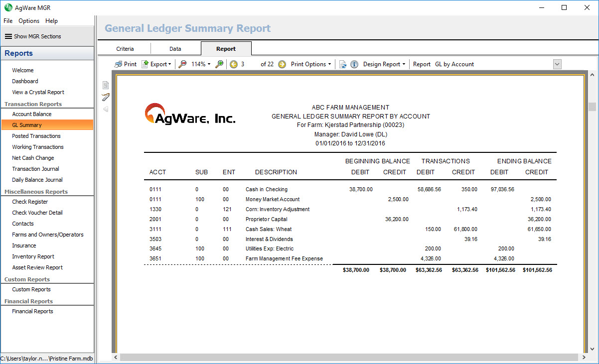Open the Design Report dropdown
The image size is (599, 364).
384,64
